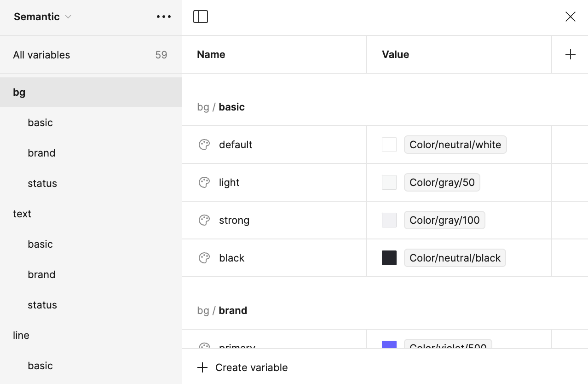Image resolution: width=588 pixels, height=384 pixels.
Task: Open brand subgroup under text
Action: 41,274
